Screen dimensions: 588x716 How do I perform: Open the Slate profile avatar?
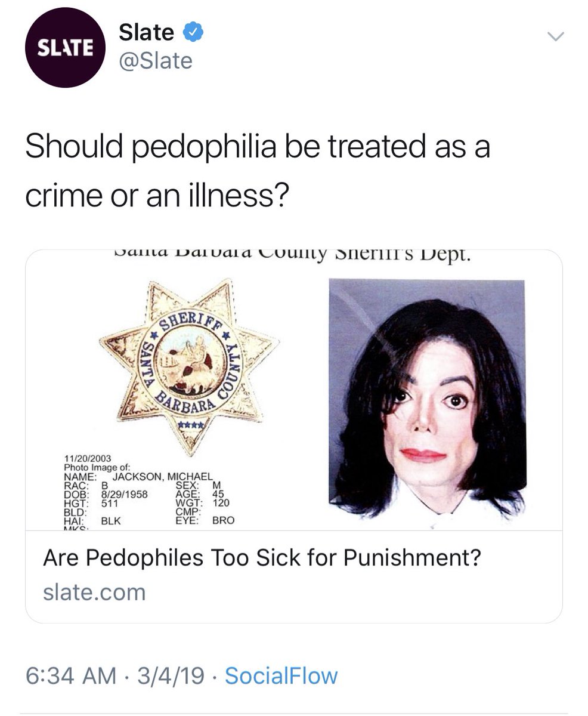point(66,48)
